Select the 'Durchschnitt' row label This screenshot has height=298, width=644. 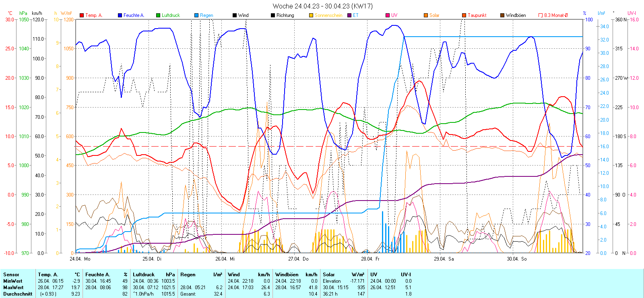(x=18, y=294)
